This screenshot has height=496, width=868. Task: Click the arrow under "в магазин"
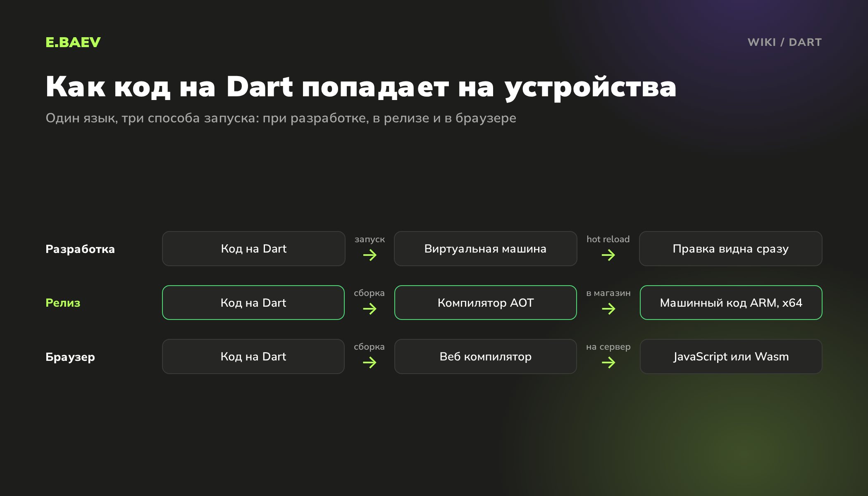[608, 309]
